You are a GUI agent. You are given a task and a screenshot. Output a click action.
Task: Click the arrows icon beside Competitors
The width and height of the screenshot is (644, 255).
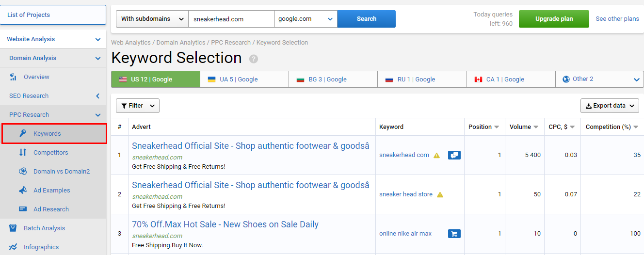tap(23, 152)
